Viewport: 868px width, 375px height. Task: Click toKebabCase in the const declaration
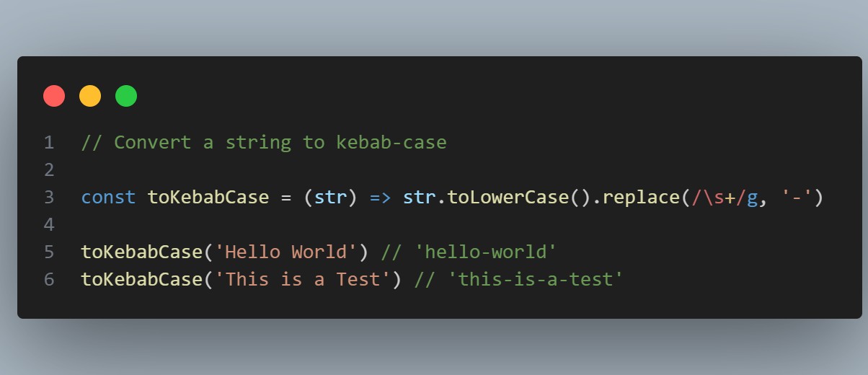coord(208,198)
